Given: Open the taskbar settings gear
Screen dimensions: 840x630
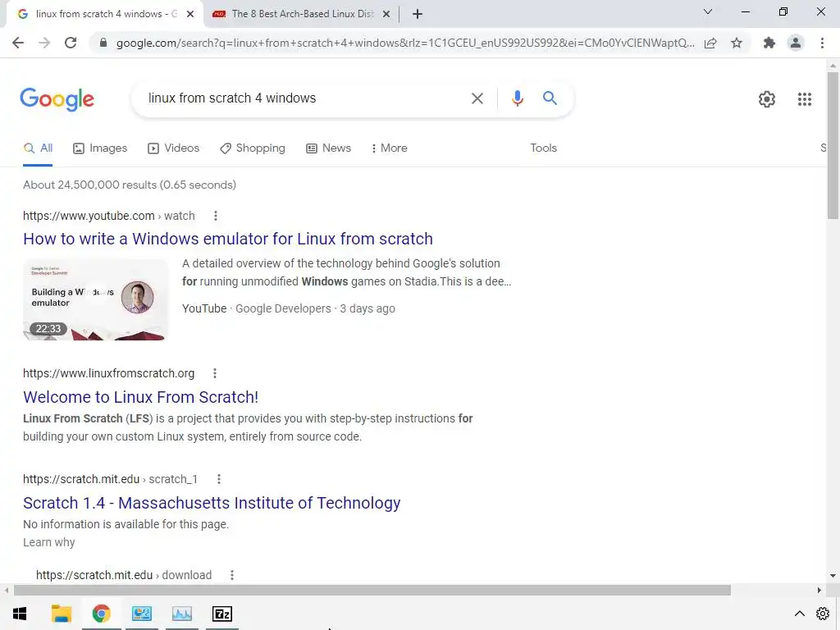Looking at the screenshot, I should click(x=822, y=614).
